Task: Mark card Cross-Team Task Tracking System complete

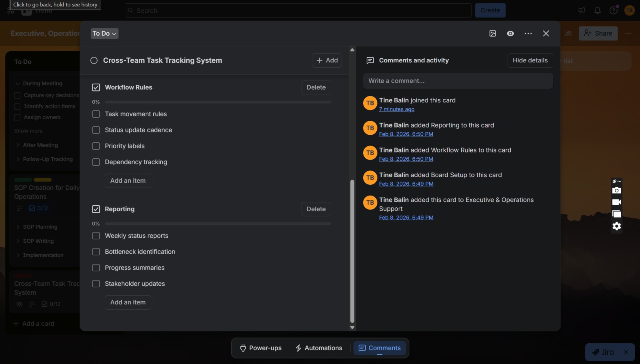Action: [x=94, y=60]
